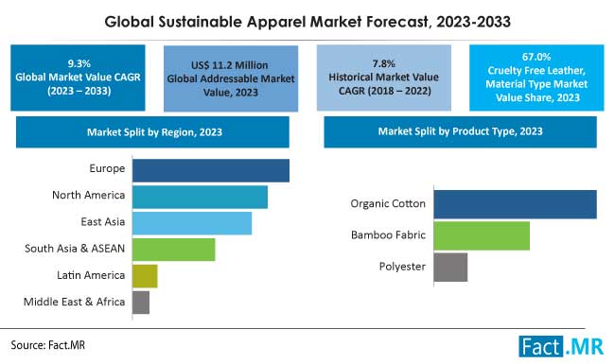Click the Latin America olive bar
Image resolution: width=615 pixels, height=364 pixels.
coord(145,276)
